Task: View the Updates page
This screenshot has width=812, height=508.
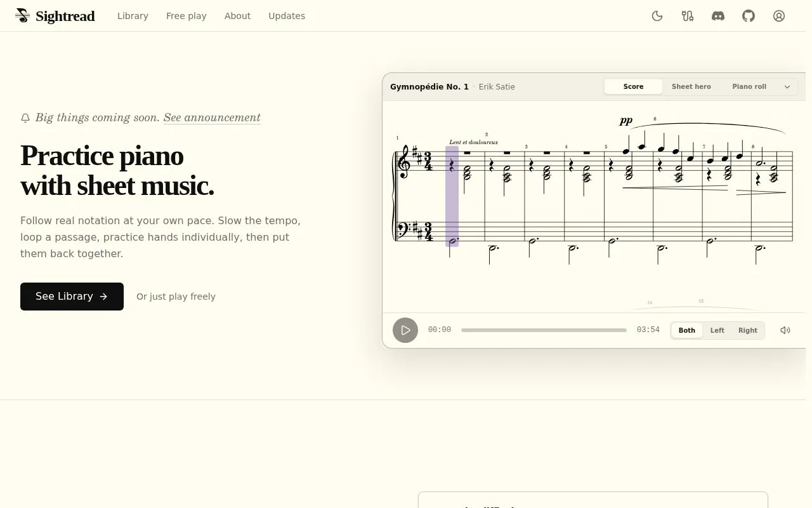Action: coord(287,16)
